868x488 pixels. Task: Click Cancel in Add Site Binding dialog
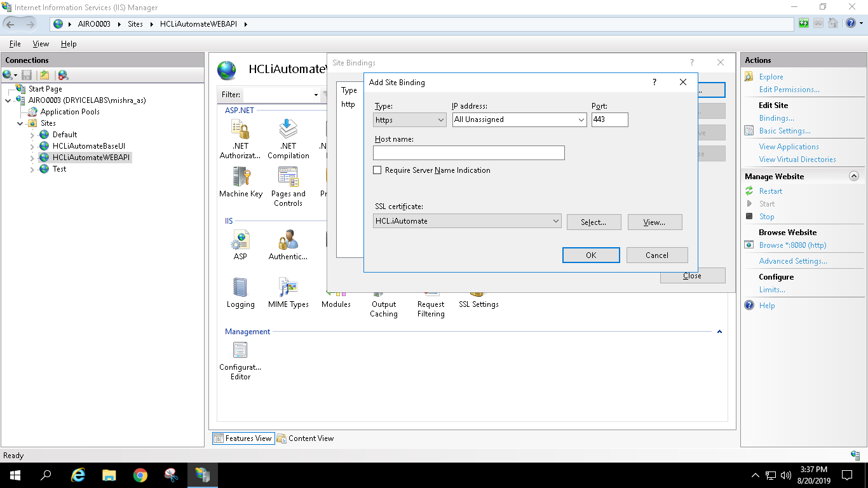pos(657,255)
